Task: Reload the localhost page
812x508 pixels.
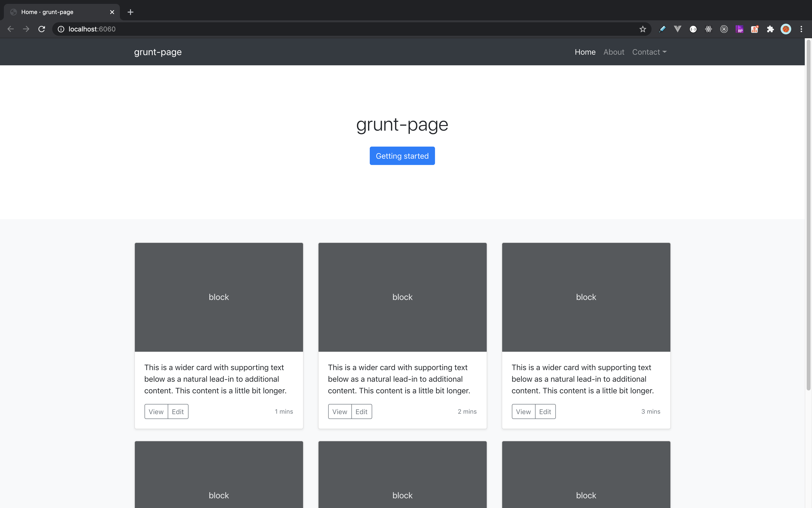Action: click(x=42, y=29)
